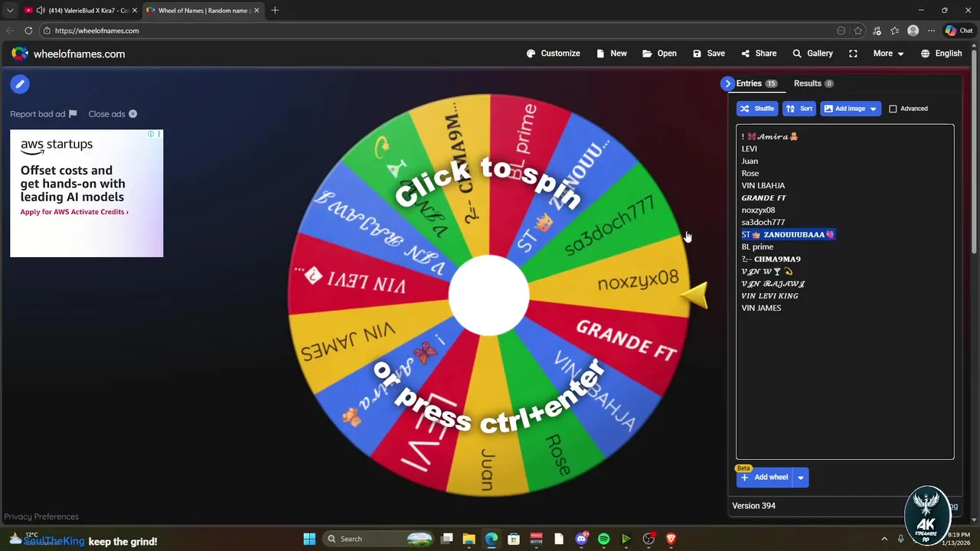980x551 pixels.
Task: Open Microsoft Store from taskbar
Action: tap(514, 539)
